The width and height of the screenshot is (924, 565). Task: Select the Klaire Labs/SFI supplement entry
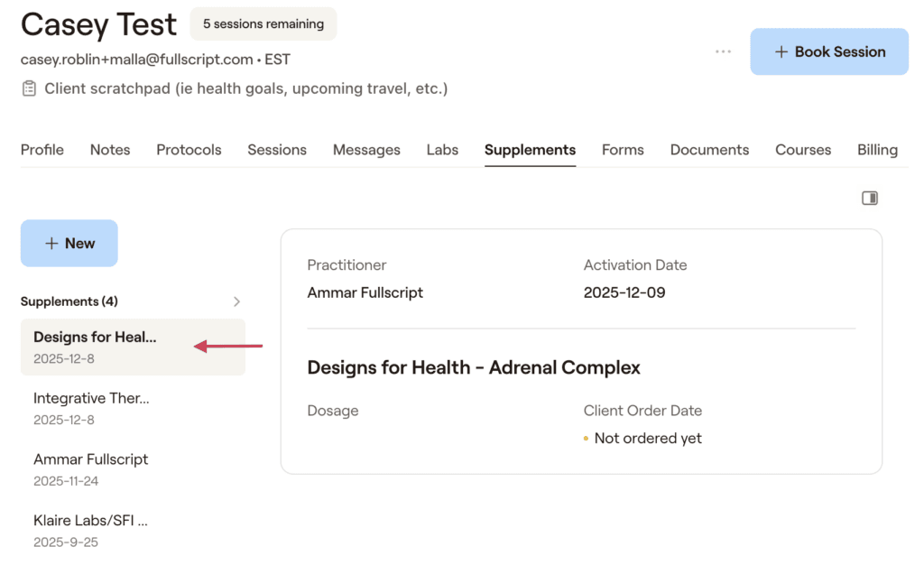click(134, 531)
